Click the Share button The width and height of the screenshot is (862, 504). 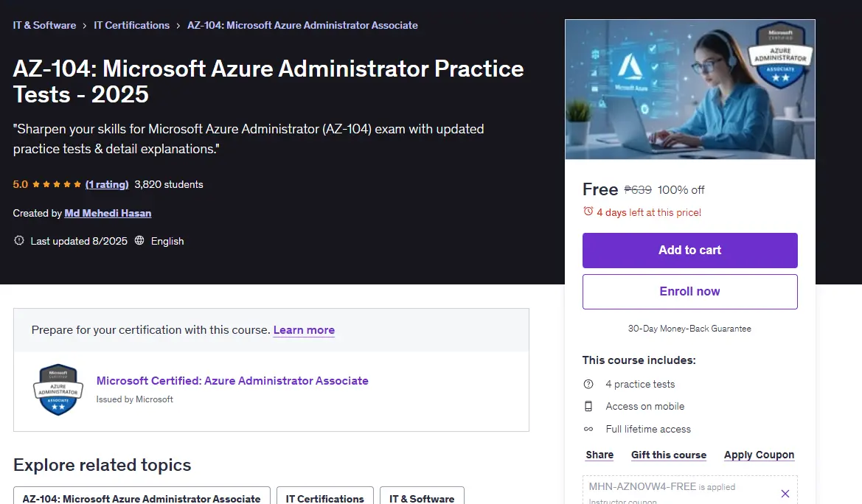point(599,455)
